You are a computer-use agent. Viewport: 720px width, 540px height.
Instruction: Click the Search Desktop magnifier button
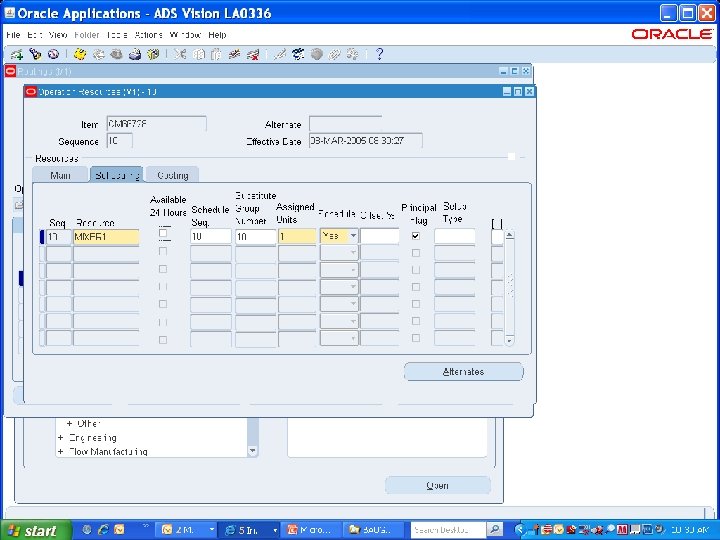coord(494,529)
